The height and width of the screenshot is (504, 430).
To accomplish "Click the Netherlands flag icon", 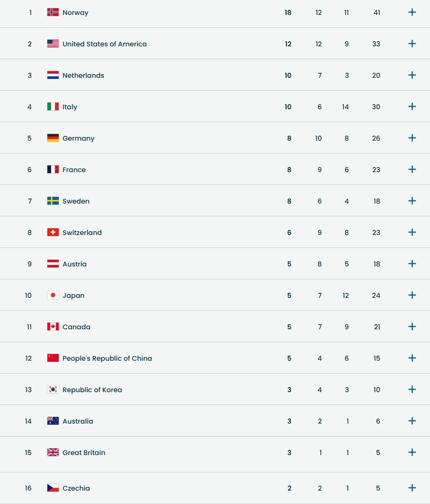I will tap(53, 75).
